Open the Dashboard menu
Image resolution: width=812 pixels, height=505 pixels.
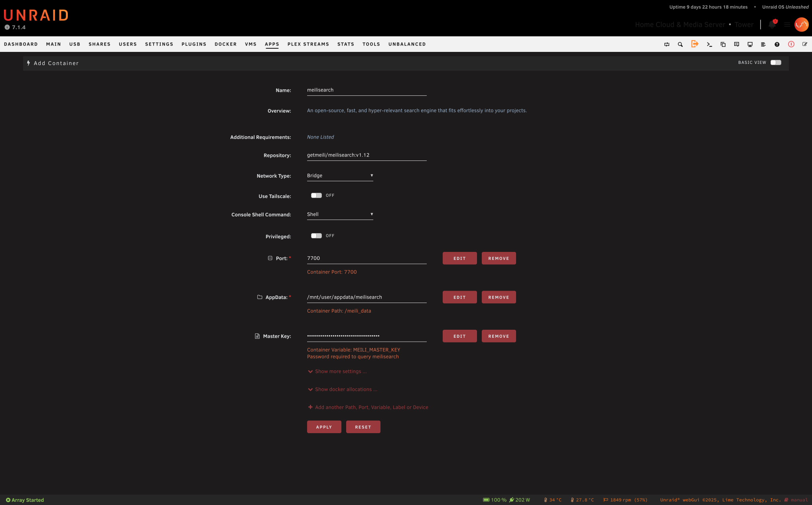tap(21, 44)
